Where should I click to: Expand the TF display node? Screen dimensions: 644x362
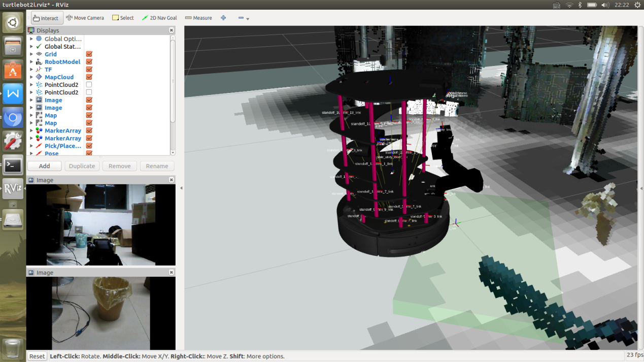[31, 69]
